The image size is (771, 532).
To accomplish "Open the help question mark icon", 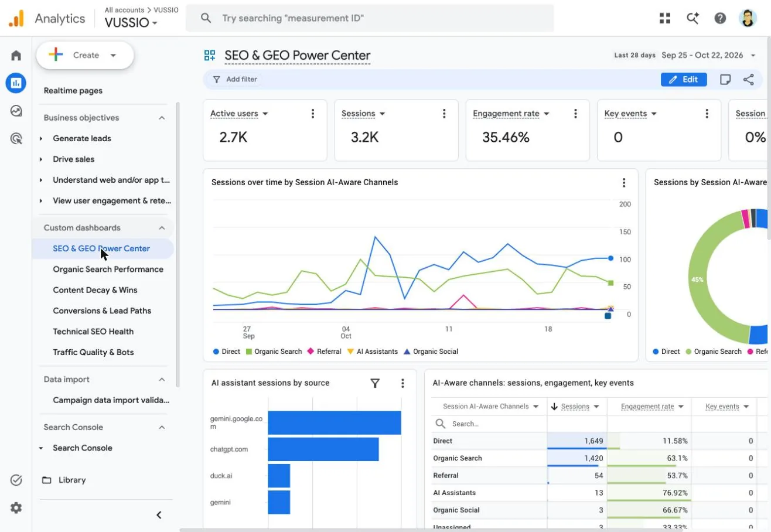I will pos(720,18).
